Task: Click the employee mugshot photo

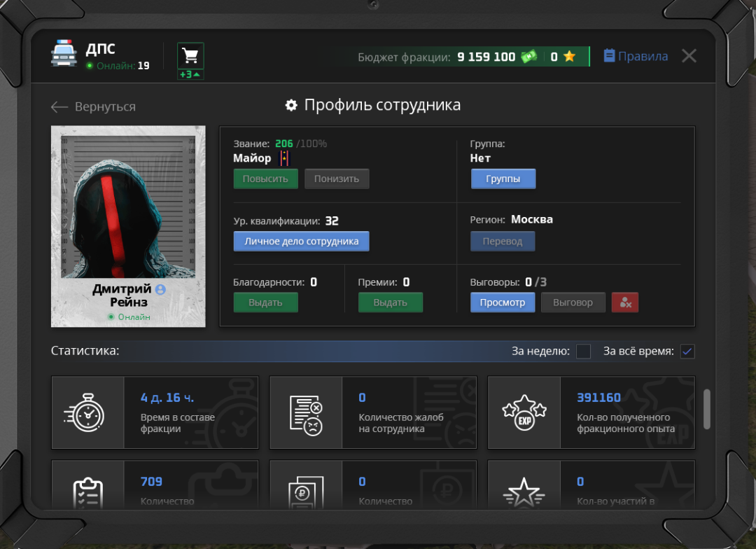Action: (128, 207)
